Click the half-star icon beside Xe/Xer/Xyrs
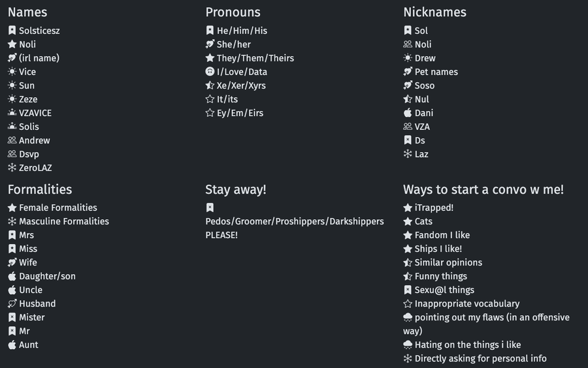This screenshot has width=588, height=368. click(x=210, y=85)
